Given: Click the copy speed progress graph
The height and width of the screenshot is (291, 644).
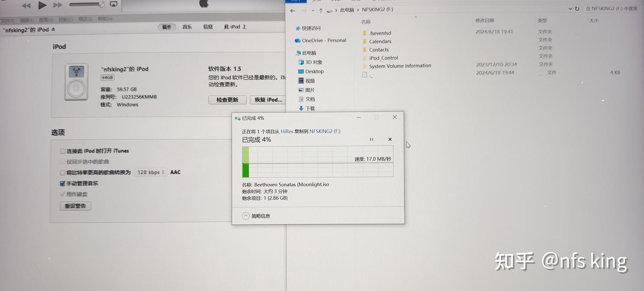Looking at the screenshot, I should pos(318,161).
